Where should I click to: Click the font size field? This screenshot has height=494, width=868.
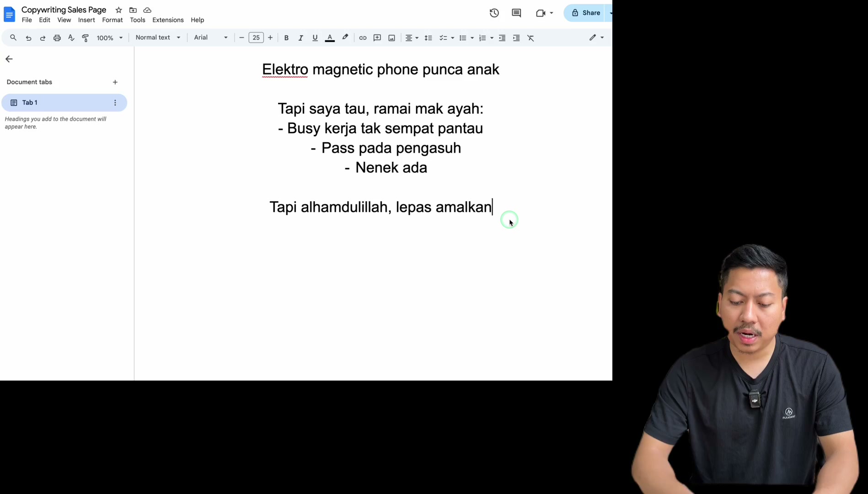(256, 38)
